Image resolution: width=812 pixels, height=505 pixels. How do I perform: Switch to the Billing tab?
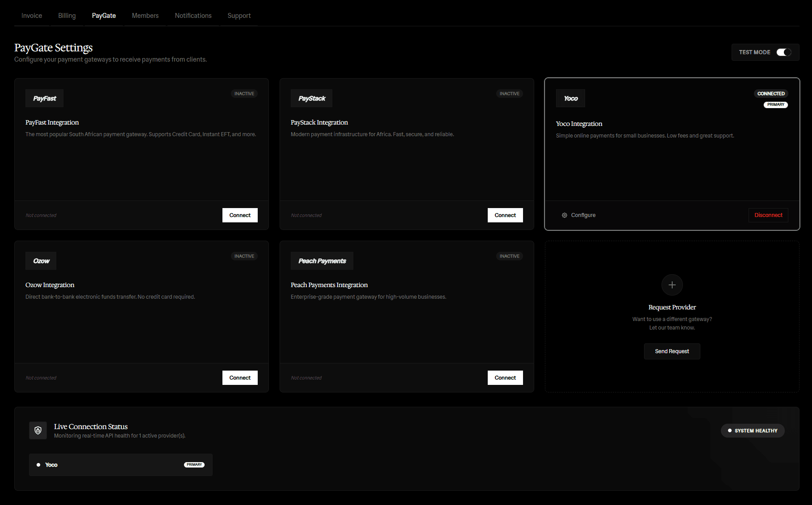(67, 15)
